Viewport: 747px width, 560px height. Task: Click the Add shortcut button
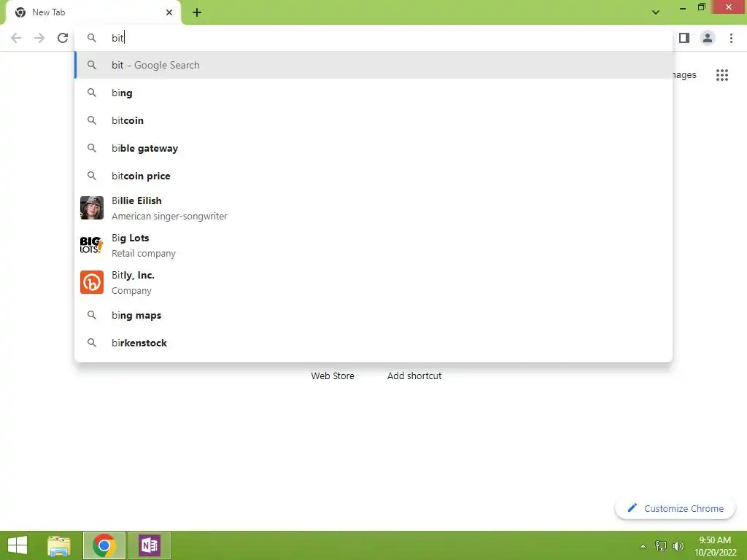414,376
